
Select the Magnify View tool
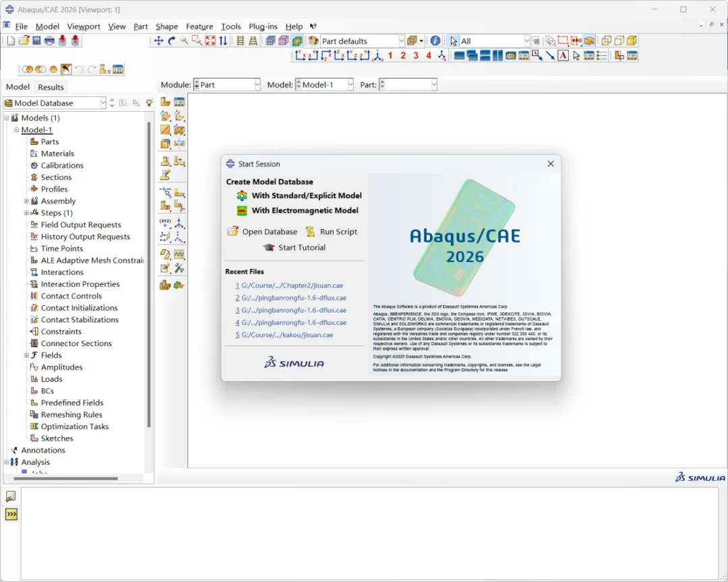coord(184,41)
